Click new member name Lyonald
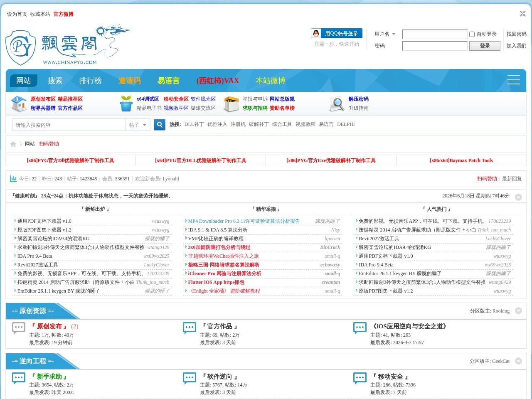The image size is (532, 399). (171, 179)
